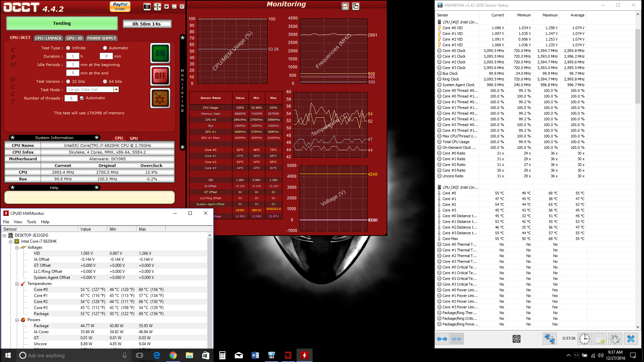Select Automatic test type radio button
This screenshot has width=644, height=362.
tap(105, 48)
